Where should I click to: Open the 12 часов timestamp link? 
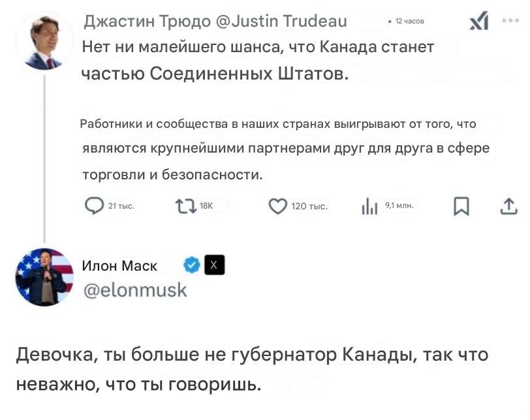click(411, 20)
